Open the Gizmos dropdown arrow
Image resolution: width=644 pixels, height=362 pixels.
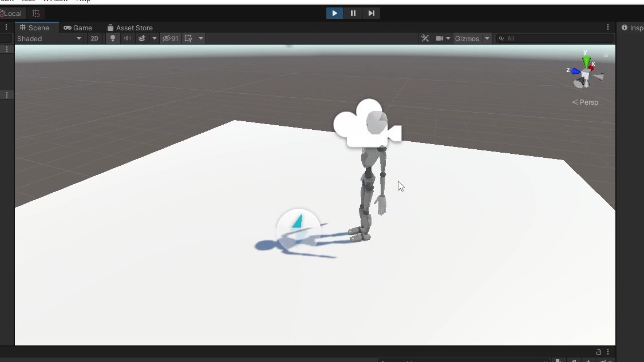(x=487, y=38)
